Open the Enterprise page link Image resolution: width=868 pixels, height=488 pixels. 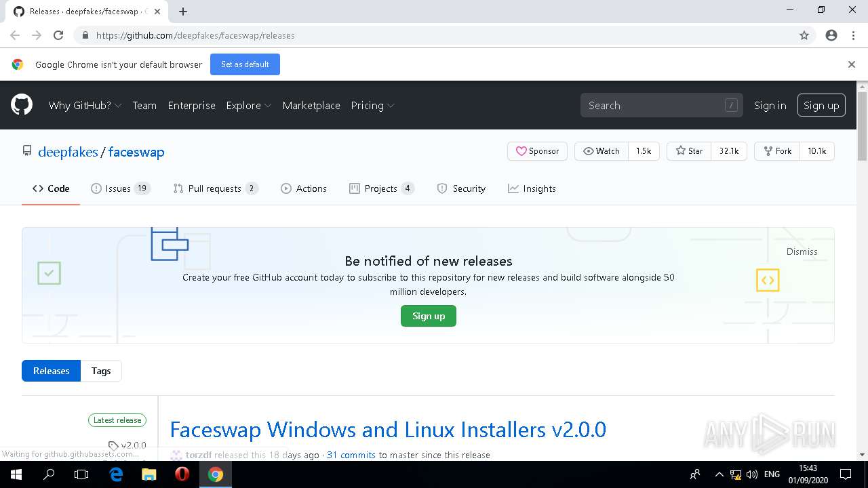coord(191,105)
